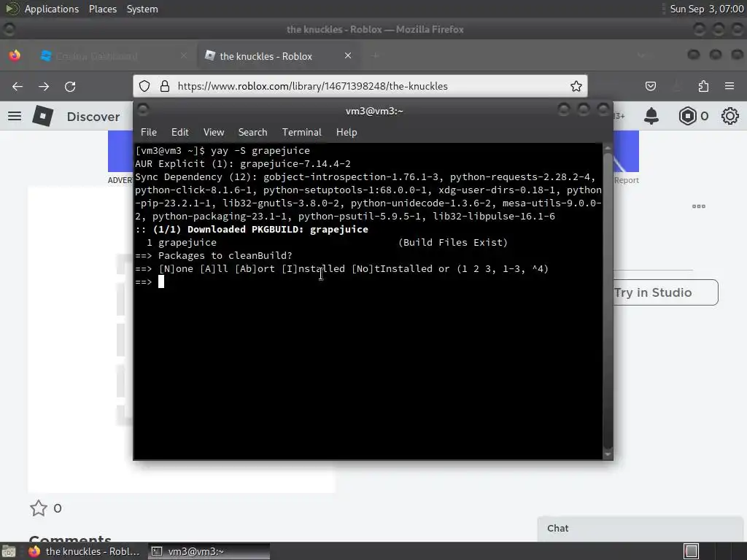Show desktop icon in bottom panel

pyautogui.click(x=8, y=551)
